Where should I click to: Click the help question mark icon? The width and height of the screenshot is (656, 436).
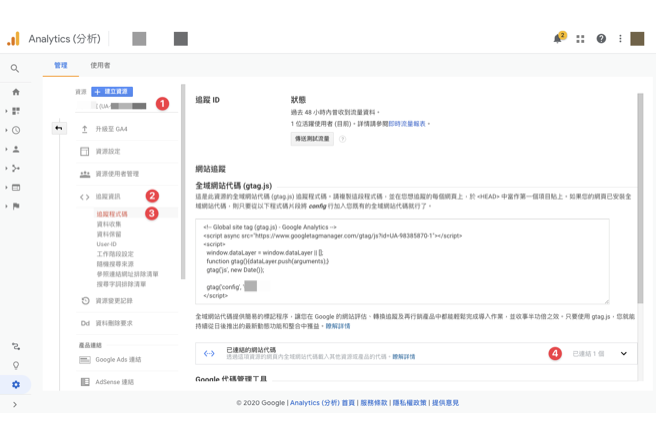601,39
